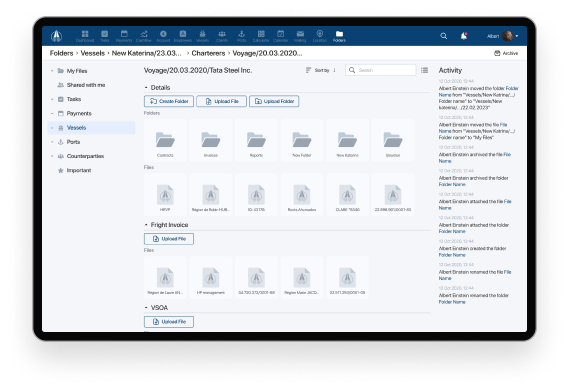Select Ports in the sidebar
This screenshot has height=390, width=569.
pyautogui.click(x=73, y=142)
